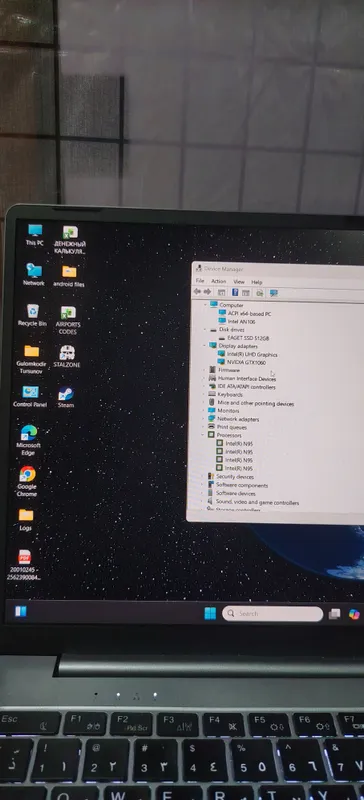Screen dimensions: 364x800
Task: Open the AIRPORTS CODES spreadsheet icon
Action: 68,320
